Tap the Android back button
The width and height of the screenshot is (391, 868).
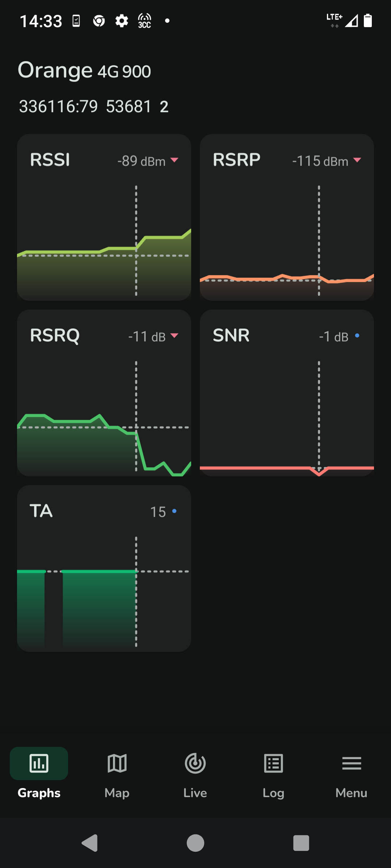pyautogui.click(x=90, y=843)
